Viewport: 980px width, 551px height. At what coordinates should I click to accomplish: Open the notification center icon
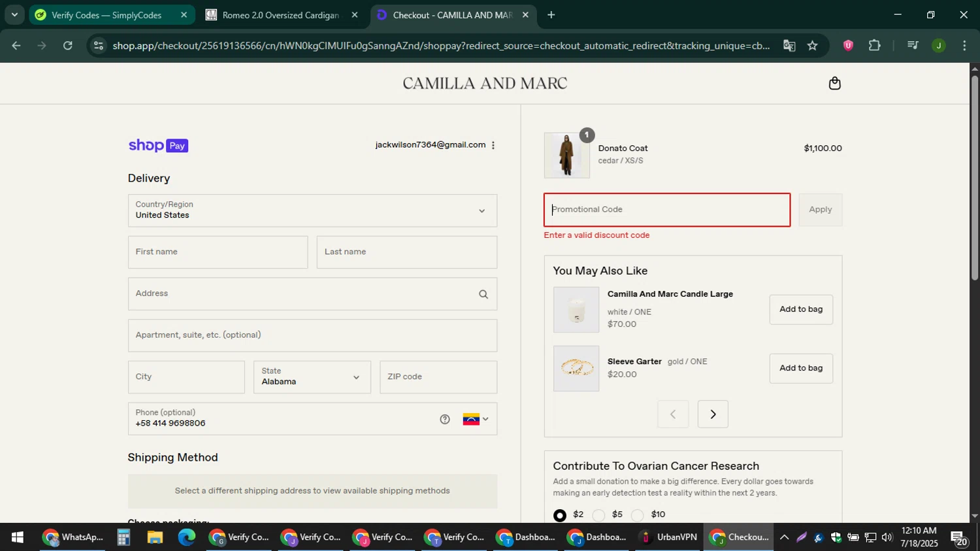click(x=959, y=539)
